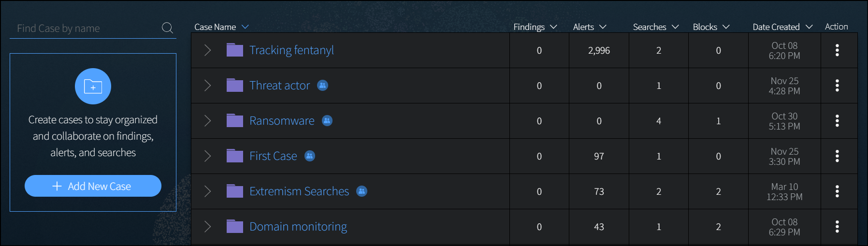Expand the Extremism Searches case row
Viewport: 868px width, 246px height.
pos(208,191)
